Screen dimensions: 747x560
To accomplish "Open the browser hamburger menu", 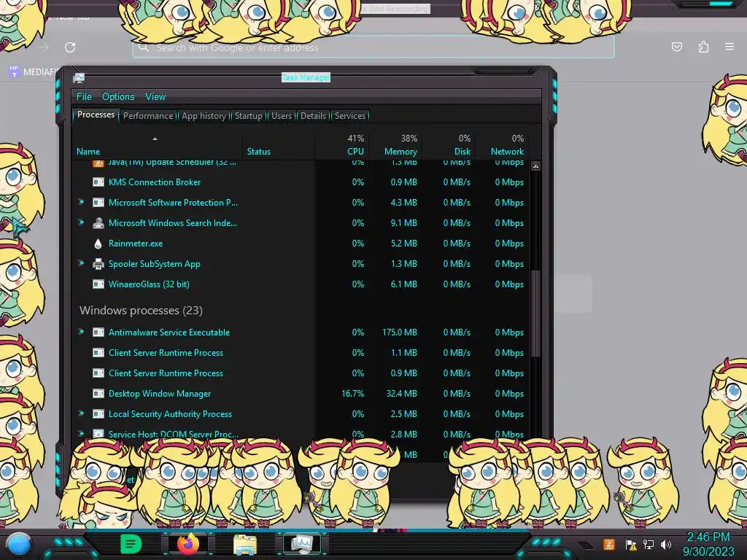I will pos(729,47).
